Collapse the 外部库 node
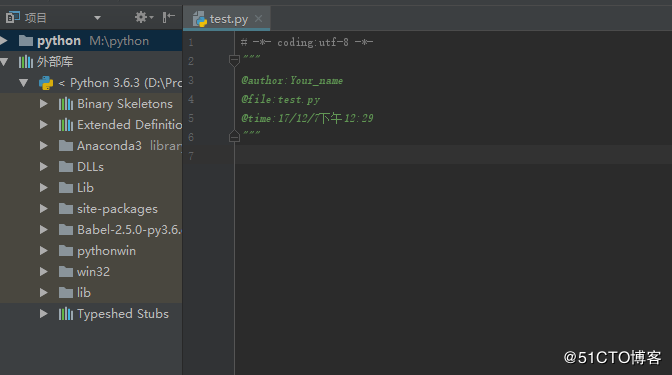Screen dimensions: 672x375 point(4,62)
